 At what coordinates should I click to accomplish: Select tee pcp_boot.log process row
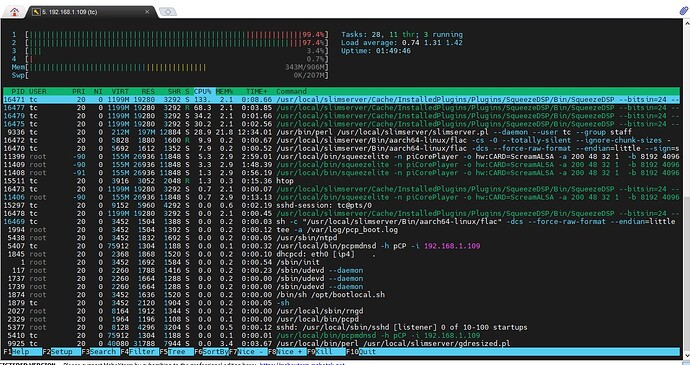(x=341, y=230)
